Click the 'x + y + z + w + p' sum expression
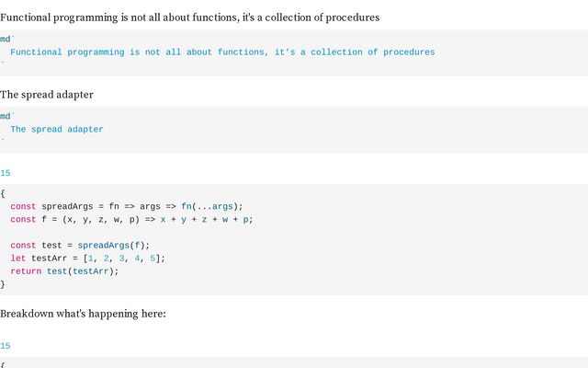 [206, 220]
